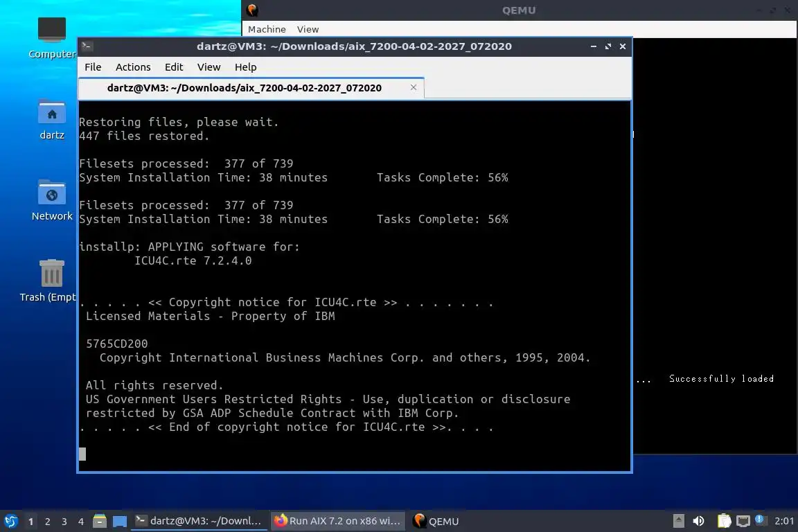This screenshot has height=532, width=798.
Task: Switch to the Firefox Run AIX 7.2 taskbar entry
Action: pos(337,521)
